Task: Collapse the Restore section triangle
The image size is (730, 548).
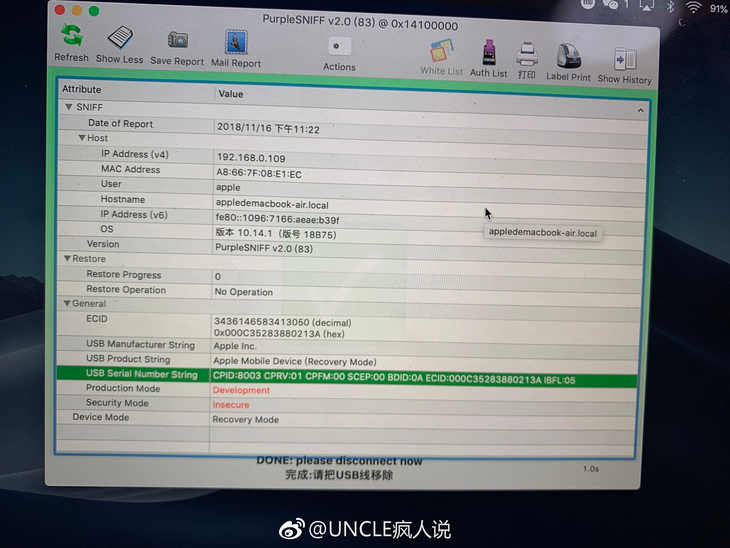Action: [66, 259]
